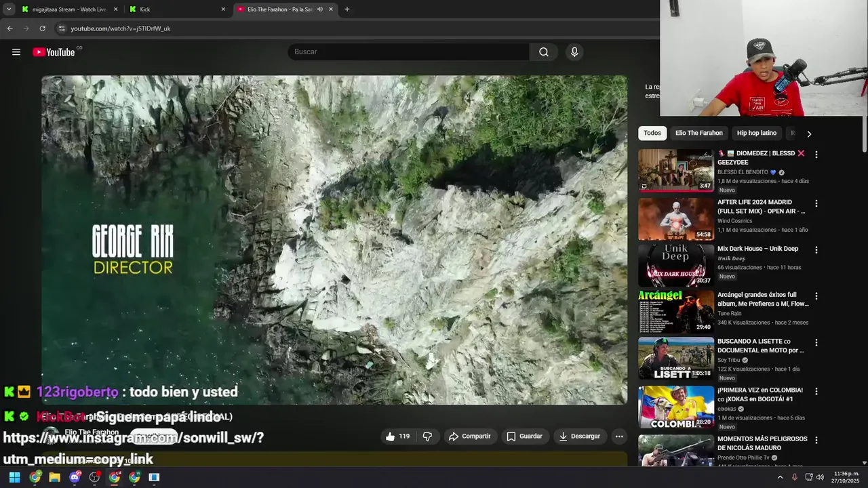The width and height of the screenshot is (868, 488).
Task: Open BUSCANDO A LISETTE thumbnail
Action: [x=676, y=359]
